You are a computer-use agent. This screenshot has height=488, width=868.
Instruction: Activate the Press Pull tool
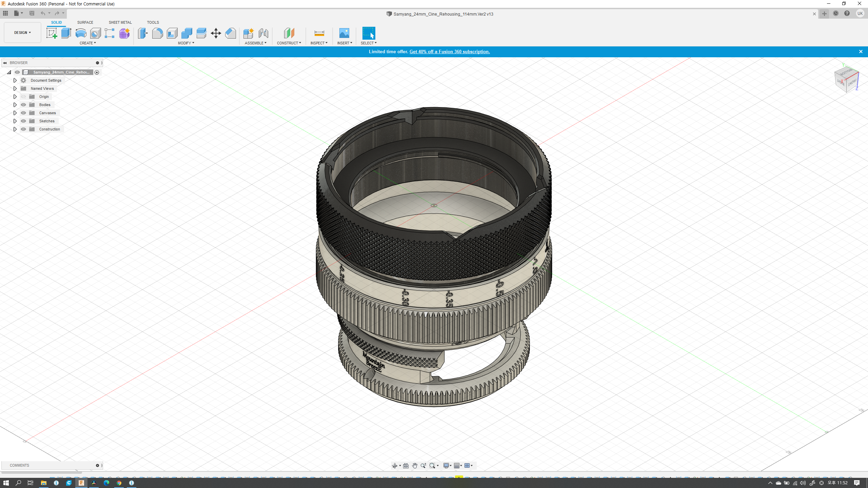tap(143, 33)
